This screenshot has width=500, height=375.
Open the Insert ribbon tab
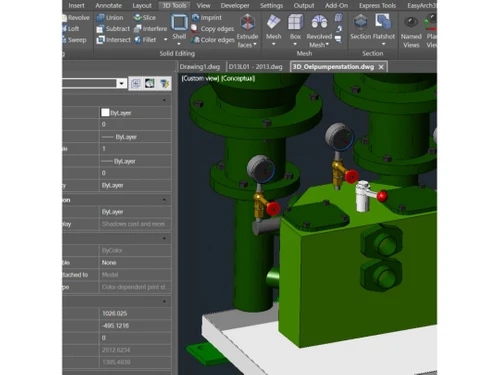tap(76, 6)
